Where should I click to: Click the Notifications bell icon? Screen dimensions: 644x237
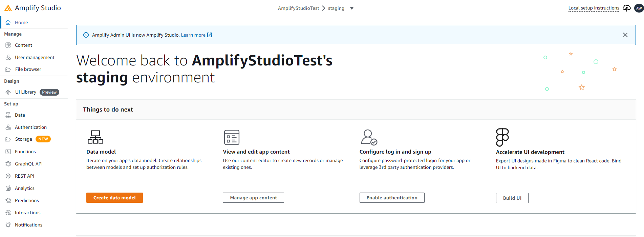coord(8,225)
